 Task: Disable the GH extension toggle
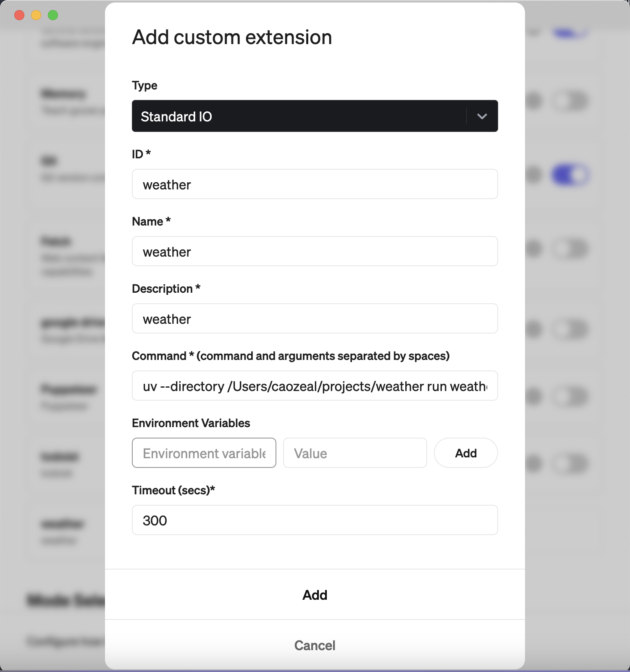pyautogui.click(x=570, y=174)
